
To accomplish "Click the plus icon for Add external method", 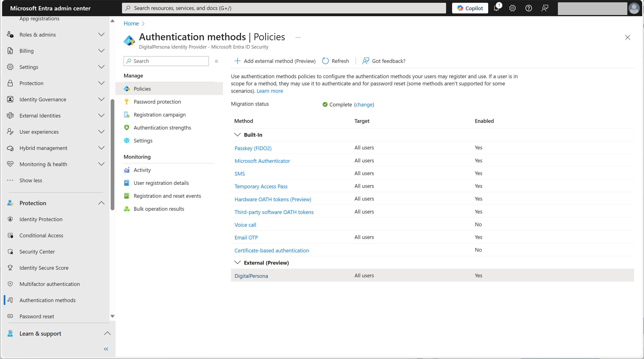I will (x=237, y=61).
